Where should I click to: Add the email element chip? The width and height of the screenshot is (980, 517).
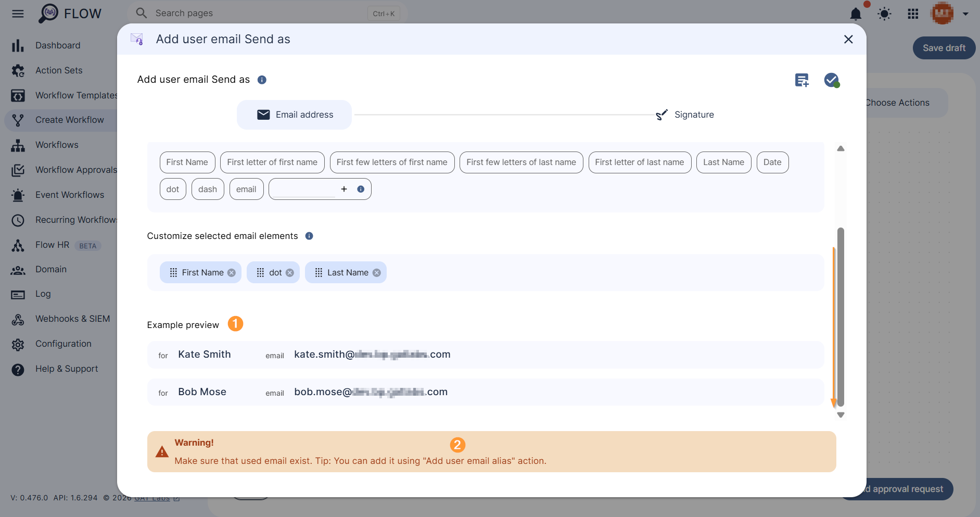click(246, 190)
